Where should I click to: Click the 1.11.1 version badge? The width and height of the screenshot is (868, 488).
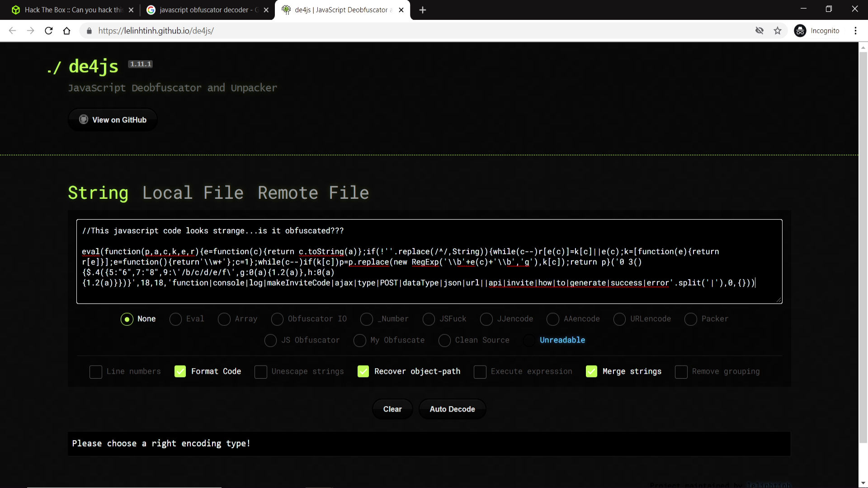click(141, 64)
